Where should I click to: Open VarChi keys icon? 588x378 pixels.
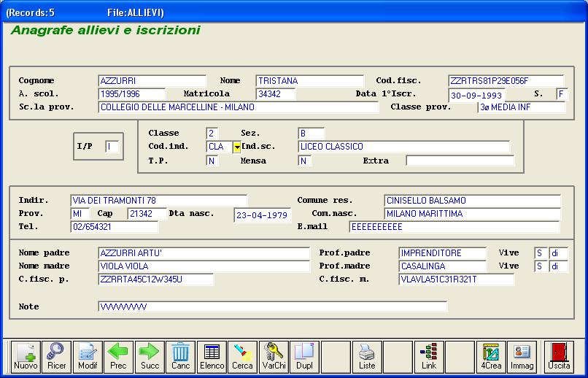coord(274,357)
